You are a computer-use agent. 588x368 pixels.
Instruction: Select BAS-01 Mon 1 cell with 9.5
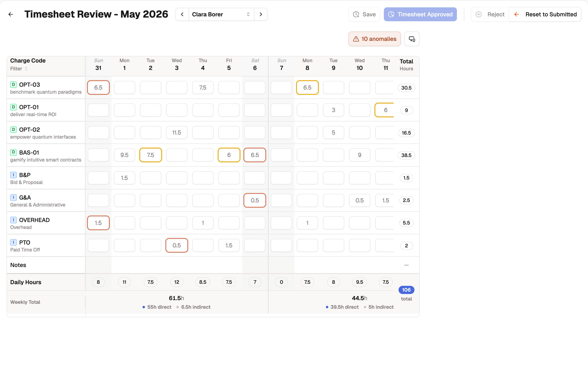point(124,155)
